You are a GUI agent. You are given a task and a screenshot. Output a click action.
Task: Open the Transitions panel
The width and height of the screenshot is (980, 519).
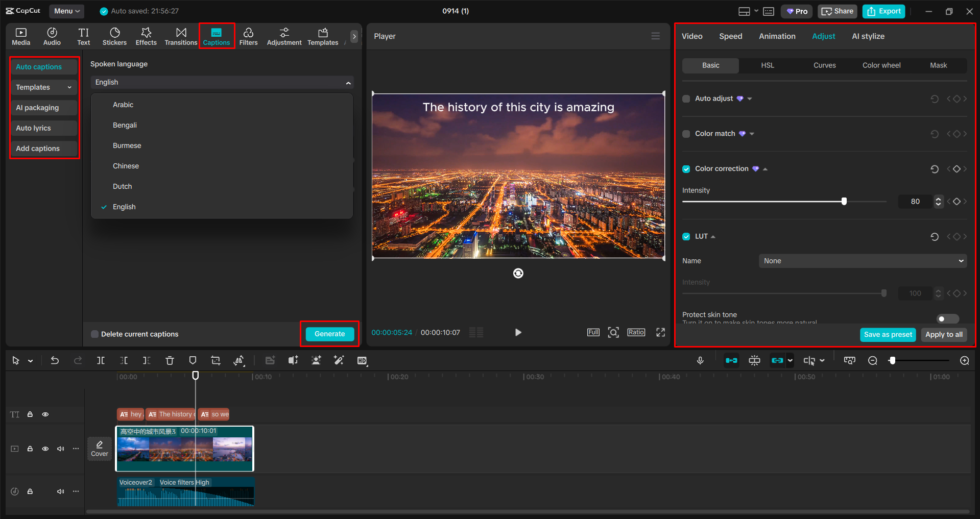tap(181, 36)
